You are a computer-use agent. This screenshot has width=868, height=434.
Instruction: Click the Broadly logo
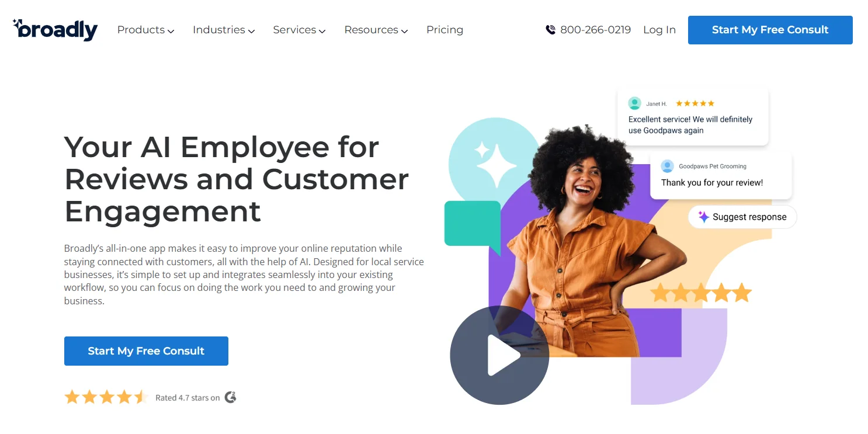(x=55, y=30)
